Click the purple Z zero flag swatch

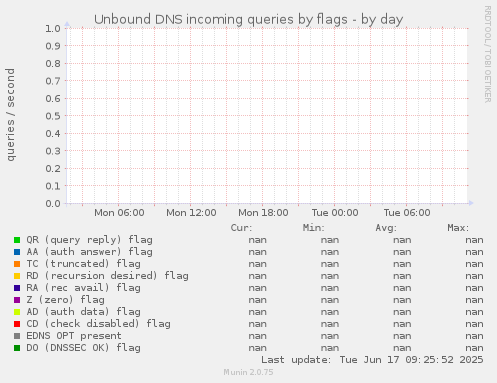pyautogui.click(x=17, y=300)
